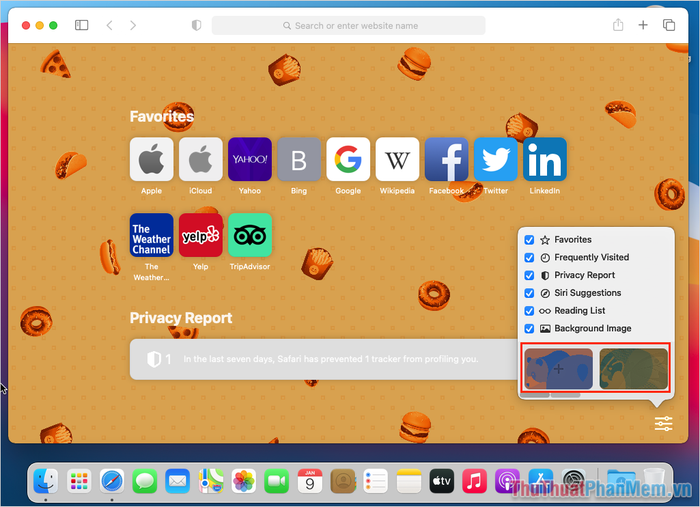Open Contacts in the Dock
This screenshot has width=700, height=507.
click(x=343, y=481)
